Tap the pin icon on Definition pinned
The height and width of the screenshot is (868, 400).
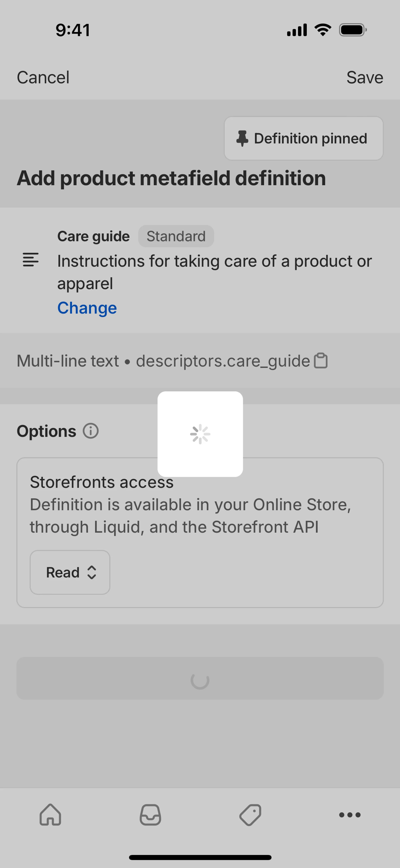242,138
